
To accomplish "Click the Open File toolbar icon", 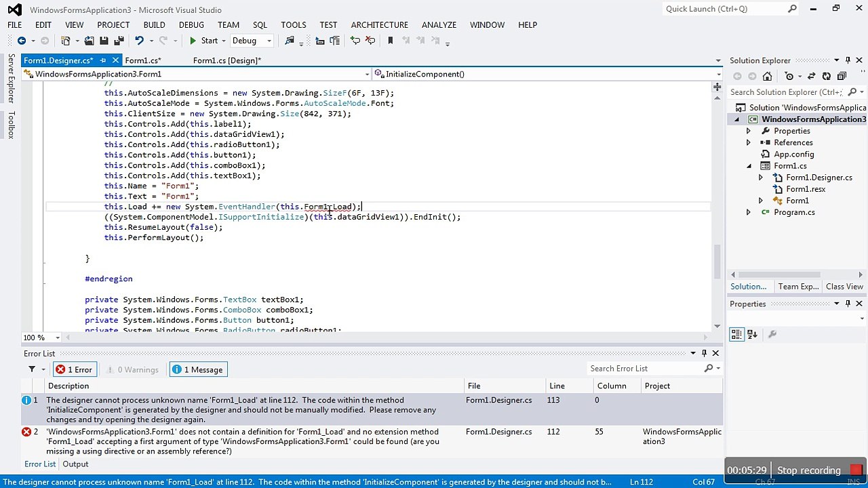I will pyautogui.click(x=89, y=41).
